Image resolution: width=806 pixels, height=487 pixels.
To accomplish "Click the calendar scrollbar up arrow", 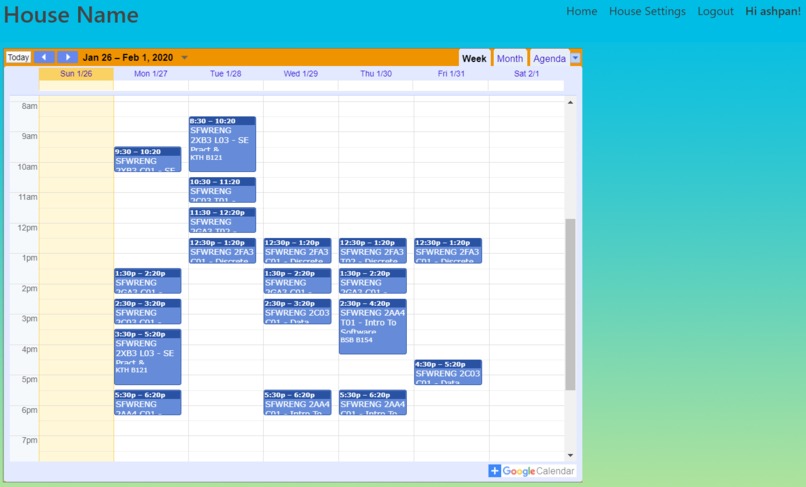I will (x=570, y=103).
